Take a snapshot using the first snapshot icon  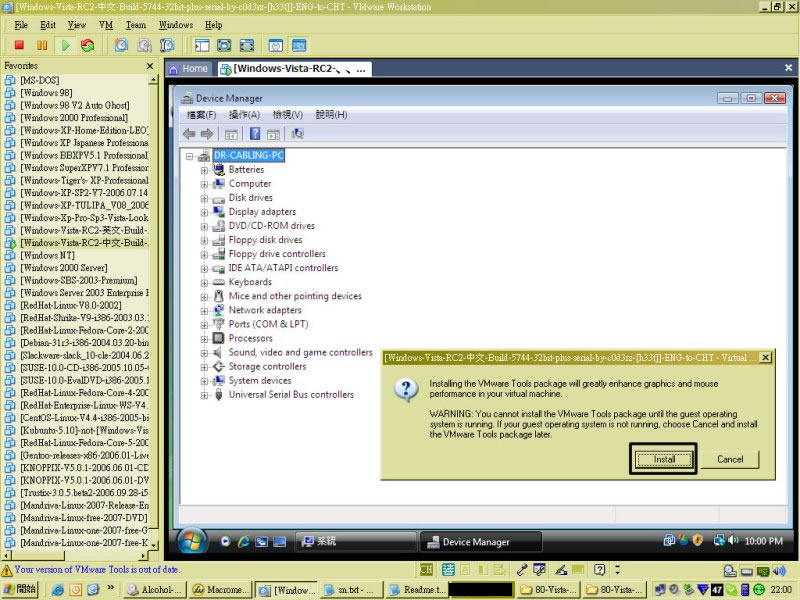[121, 45]
